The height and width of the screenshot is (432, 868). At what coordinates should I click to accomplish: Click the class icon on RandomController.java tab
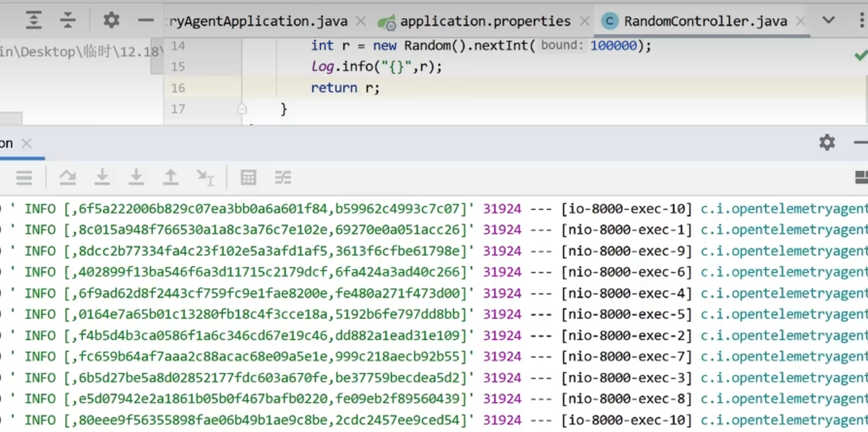[609, 21]
